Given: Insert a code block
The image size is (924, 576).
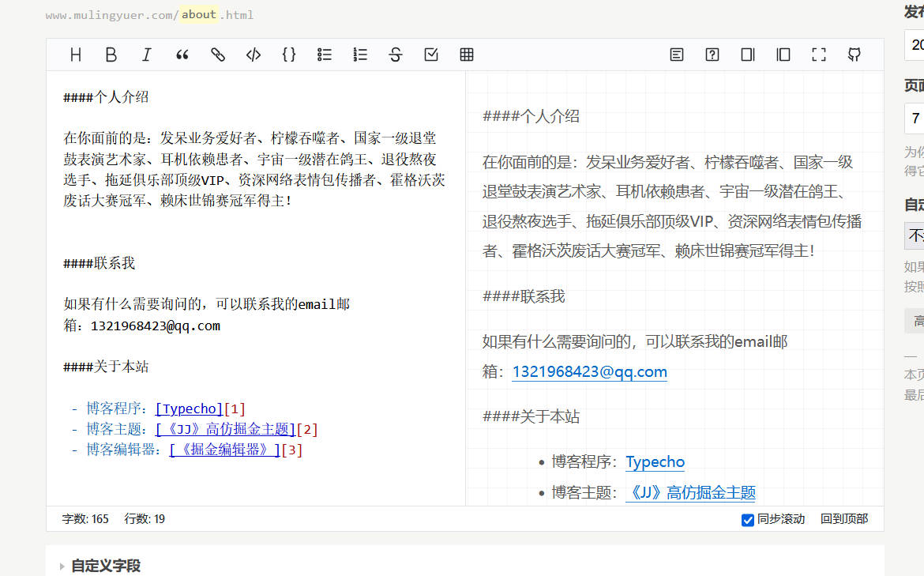Looking at the screenshot, I should click(254, 55).
